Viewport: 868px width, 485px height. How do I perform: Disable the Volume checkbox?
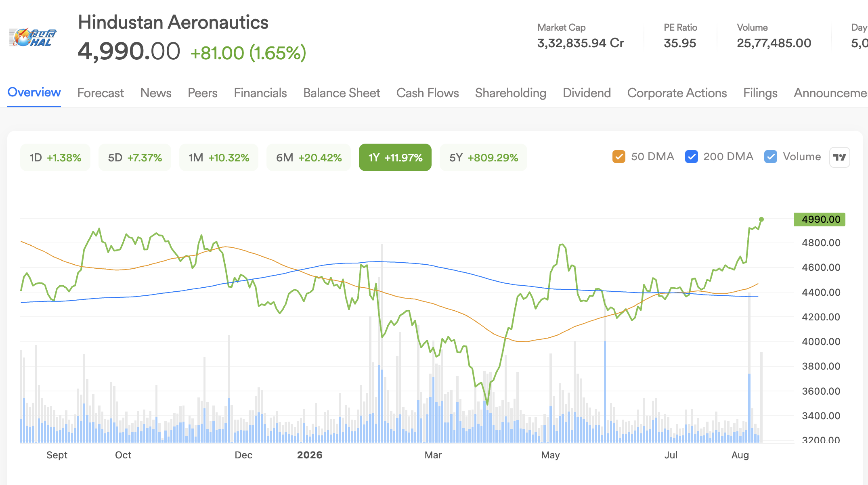click(x=770, y=157)
